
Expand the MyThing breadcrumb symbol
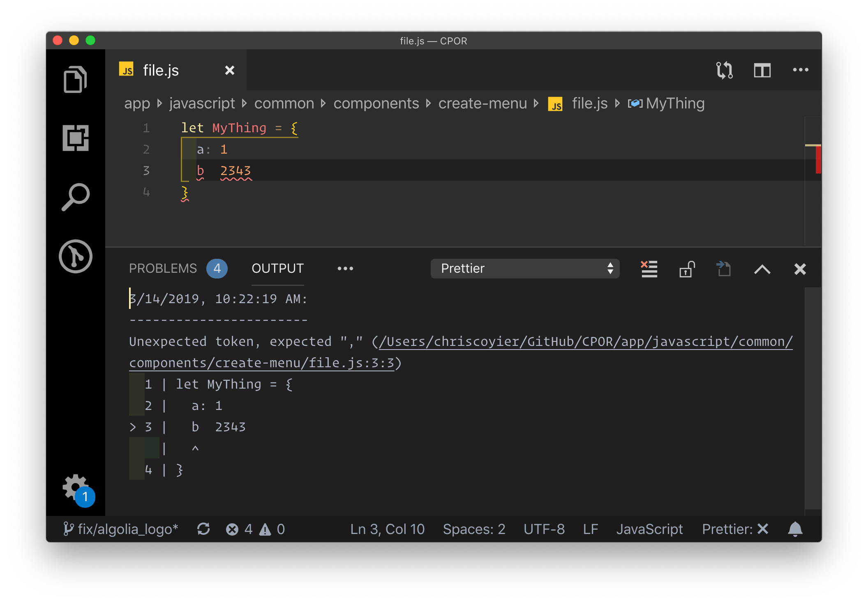pos(674,104)
